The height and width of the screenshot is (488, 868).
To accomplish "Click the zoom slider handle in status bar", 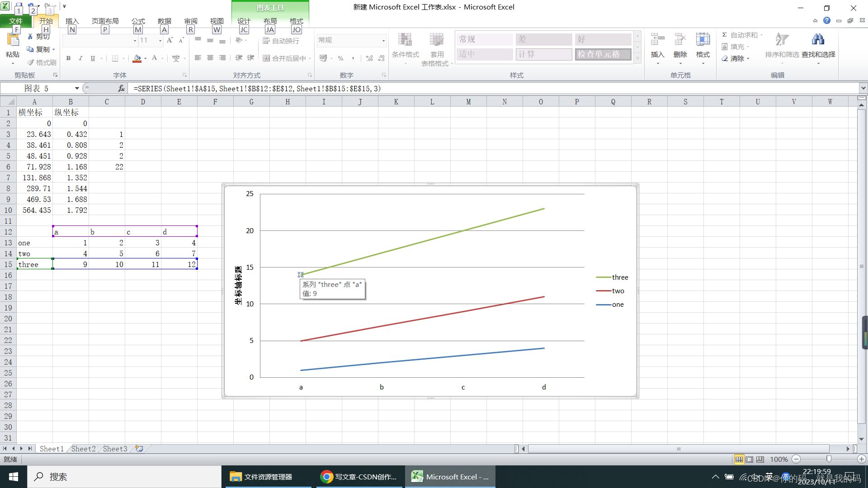I will click(x=829, y=459).
